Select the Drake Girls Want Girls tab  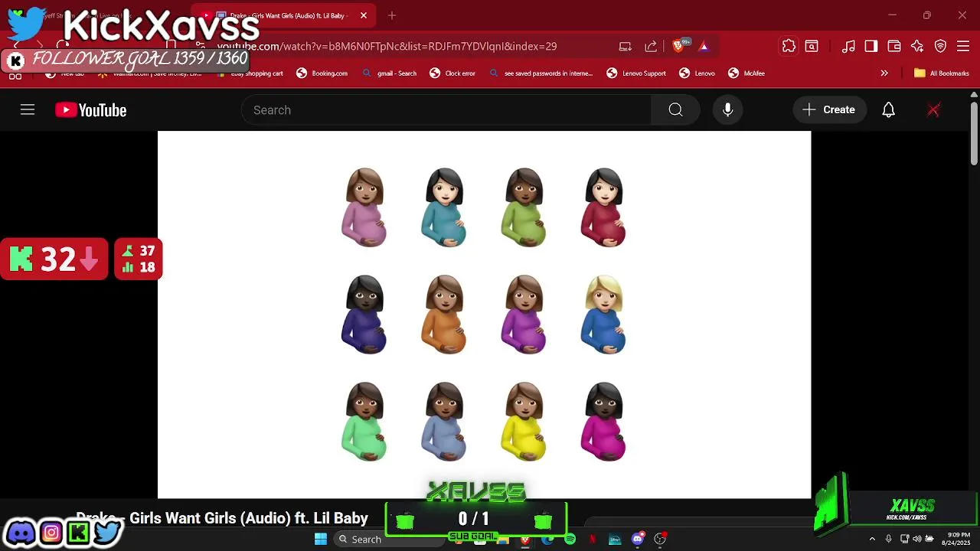[282, 15]
